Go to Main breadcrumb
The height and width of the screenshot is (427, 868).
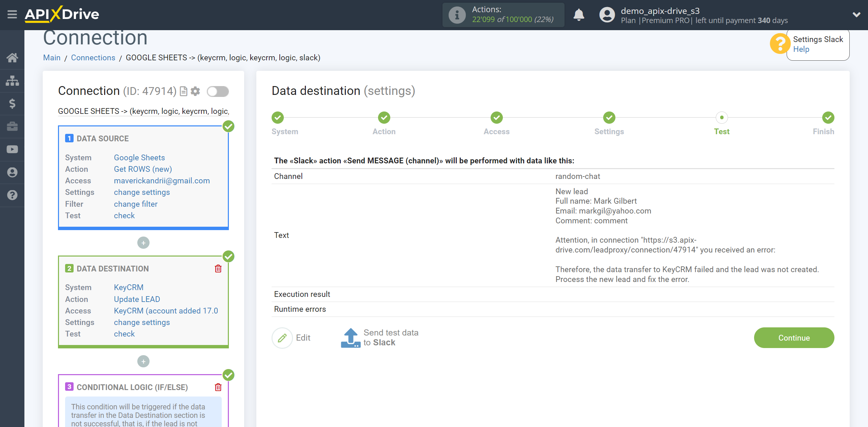click(52, 58)
